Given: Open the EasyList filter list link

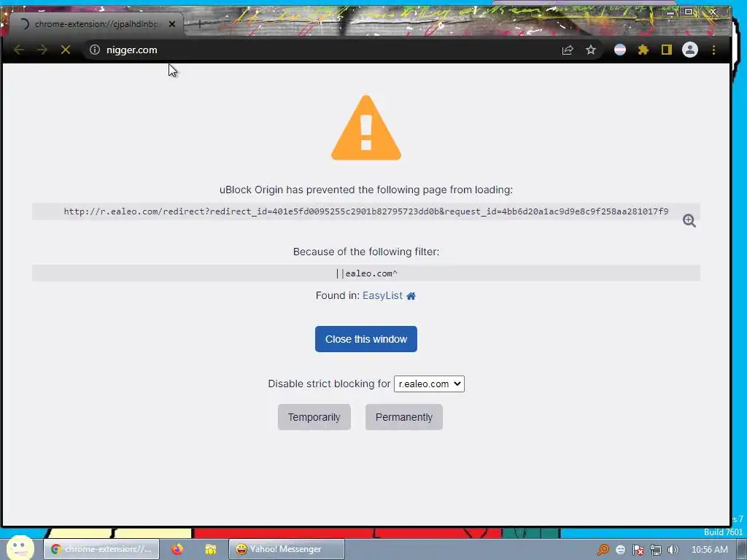Looking at the screenshot, I should click(x=382, y=295).
